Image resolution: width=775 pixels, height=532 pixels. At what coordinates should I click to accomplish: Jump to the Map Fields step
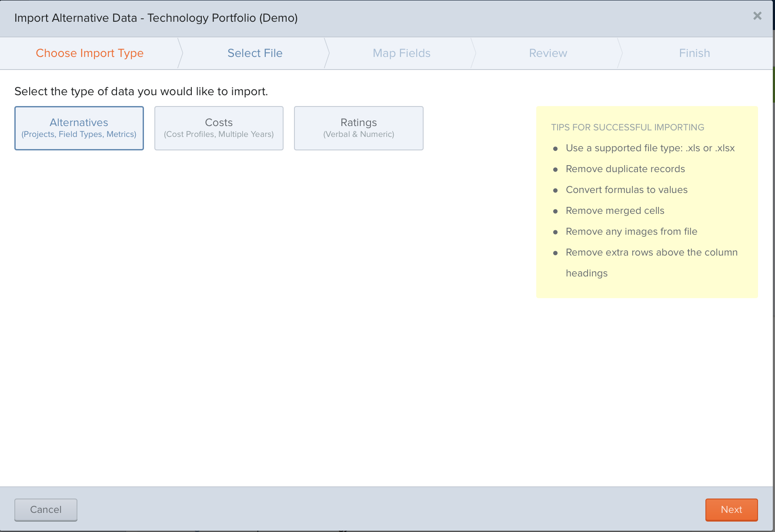coord(401,53)
